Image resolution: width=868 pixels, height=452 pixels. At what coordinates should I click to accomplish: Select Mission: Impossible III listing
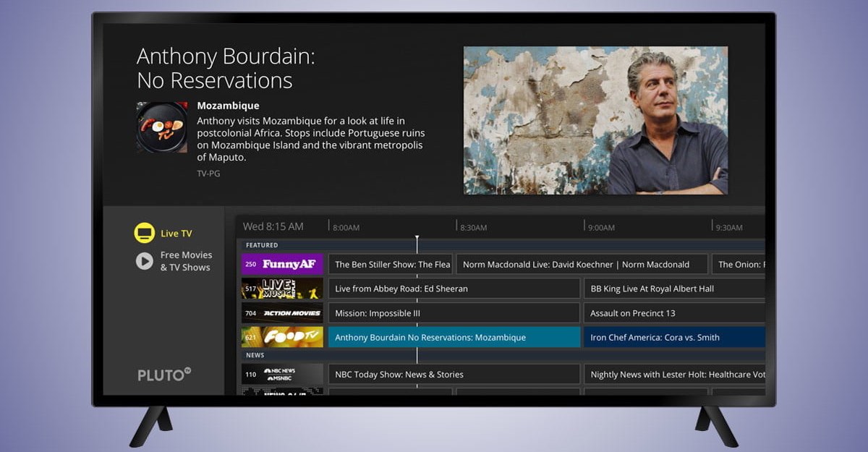coord(454,313)
